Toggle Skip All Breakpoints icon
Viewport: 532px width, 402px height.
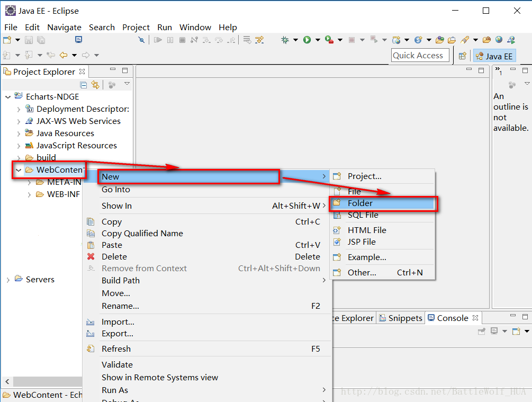pyautogui.click(x=141, y=40)
